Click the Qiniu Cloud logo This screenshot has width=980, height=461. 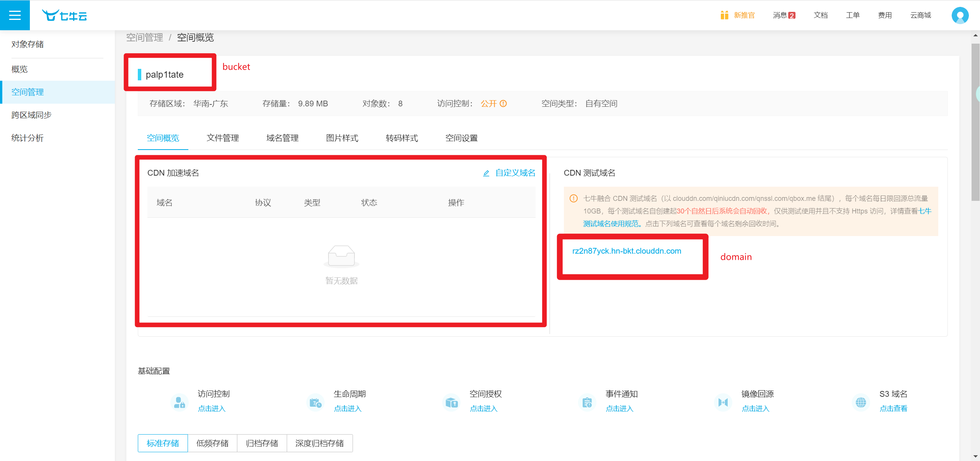point(65,16)
